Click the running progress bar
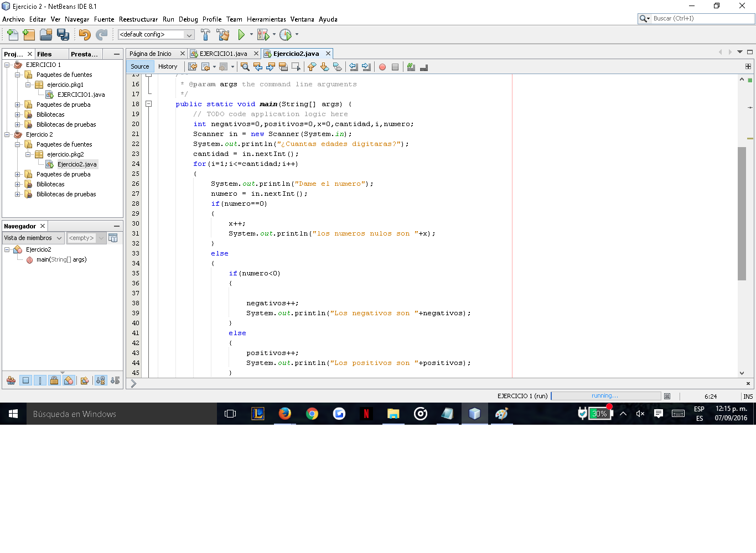The image size is (756, 553). pyautogui.click(x=604, y=395)
